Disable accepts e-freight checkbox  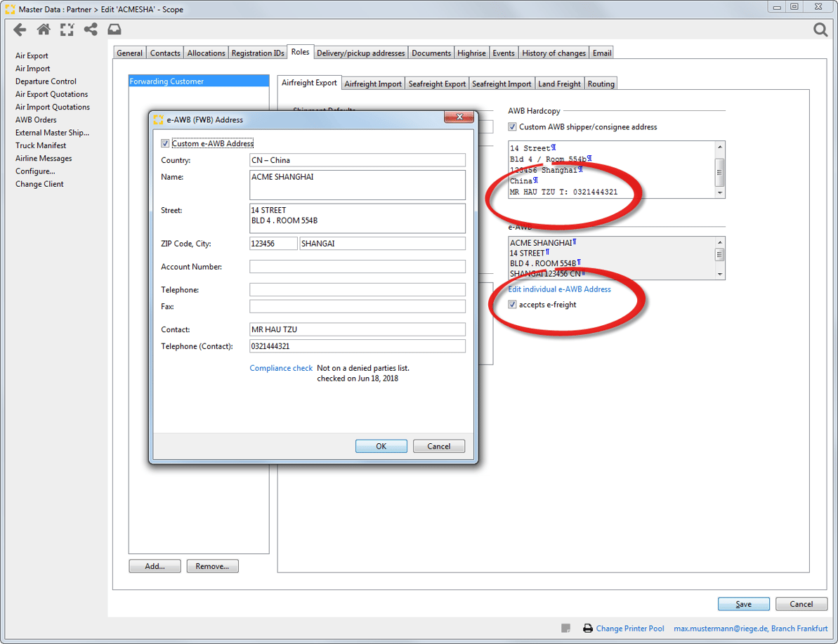point(513,305)
